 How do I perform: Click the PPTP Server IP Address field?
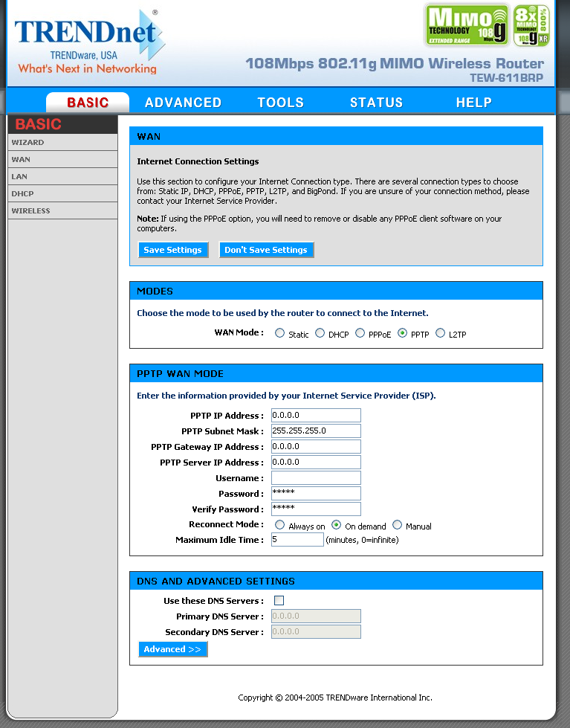(316, 462)
